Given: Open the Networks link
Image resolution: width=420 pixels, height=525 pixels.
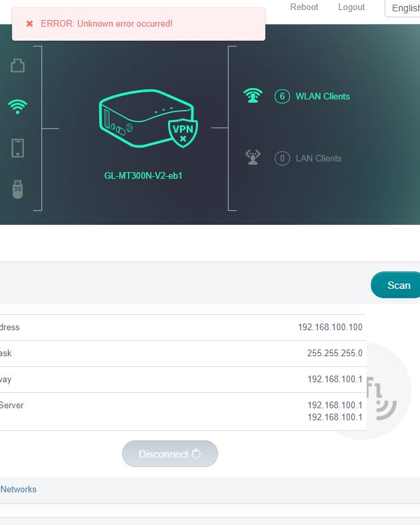Looking at the screenshot, I should point(18,489).
